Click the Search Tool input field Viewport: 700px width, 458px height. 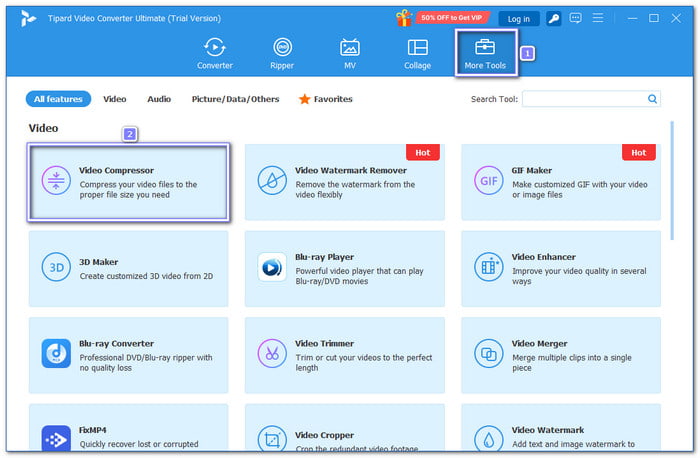pos(583,99)
